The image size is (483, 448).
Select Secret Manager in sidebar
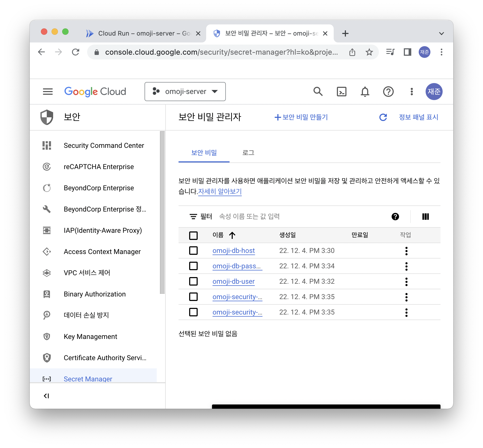pyautogui.click(x=93, y=376)
